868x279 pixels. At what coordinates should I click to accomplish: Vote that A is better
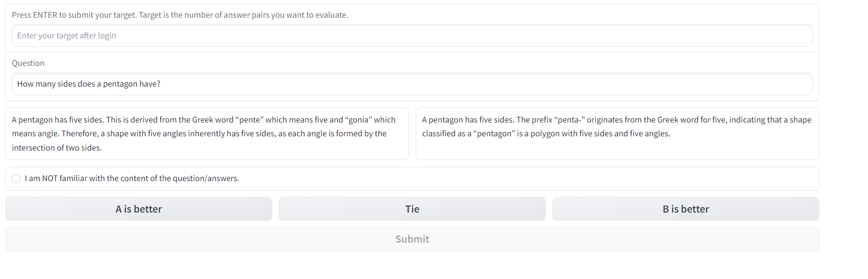click(x=139, y=209)
